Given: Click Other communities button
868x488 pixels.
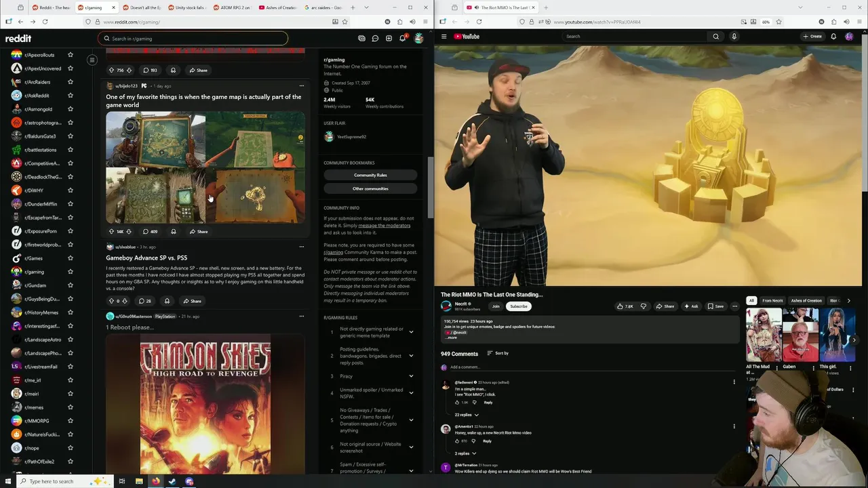Looking at the screenshot, I should 370,188.
